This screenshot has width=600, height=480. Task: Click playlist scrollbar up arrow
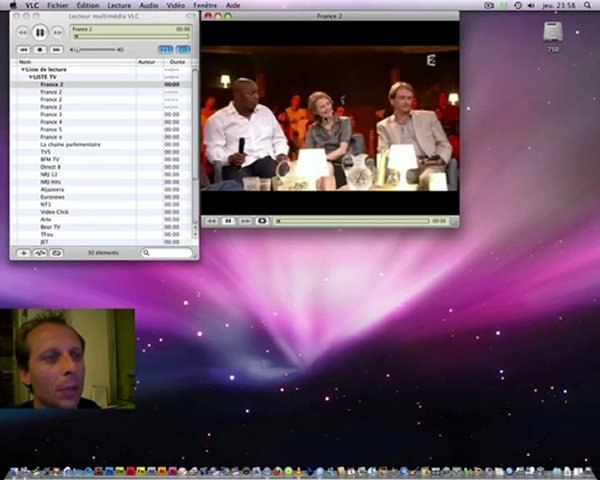(195, 227)
